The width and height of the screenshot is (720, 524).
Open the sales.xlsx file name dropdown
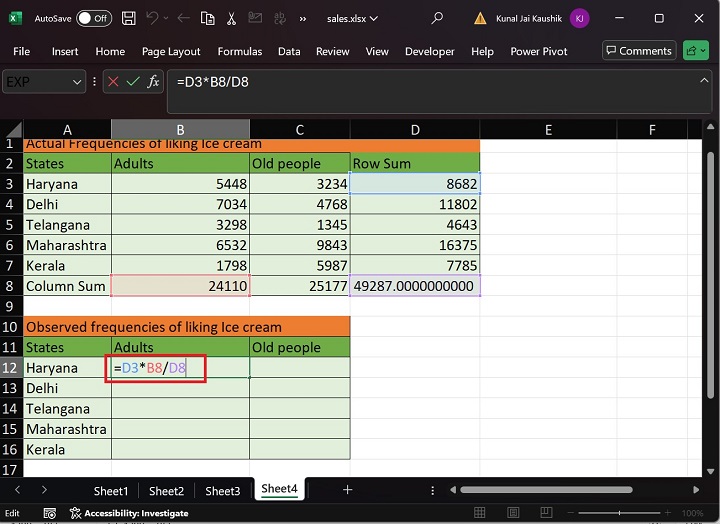pyautogui.click(x=352, y=18)
